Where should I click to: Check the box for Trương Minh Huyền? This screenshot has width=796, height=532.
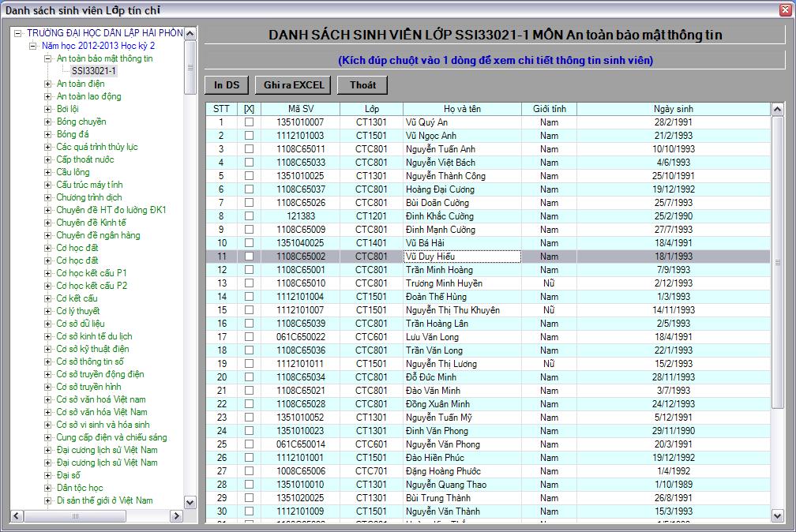[x=249, y=283]
